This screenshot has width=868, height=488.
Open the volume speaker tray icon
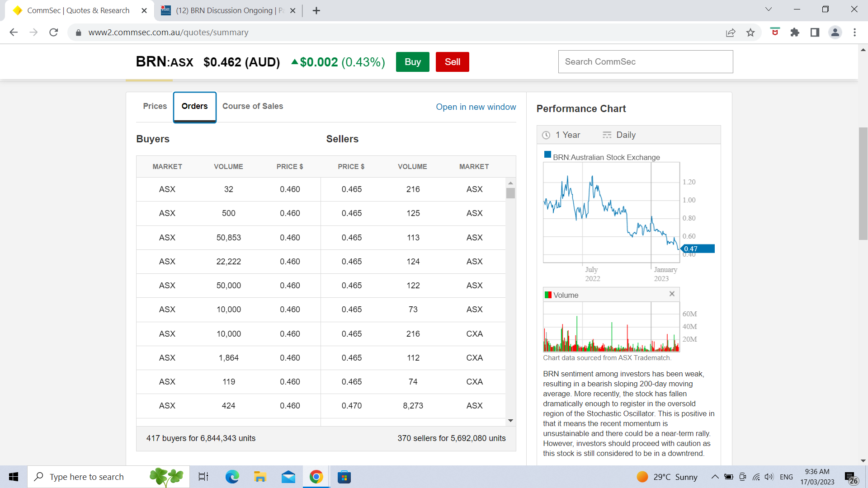point(769,477)
